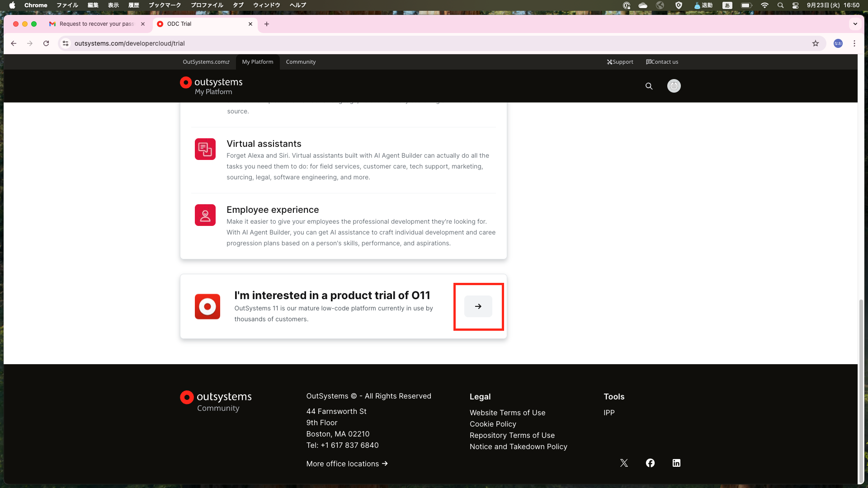Click the Employee experience feature icon
The height and width of the screenshot is (488, 868).
click(x=205, y=215)
